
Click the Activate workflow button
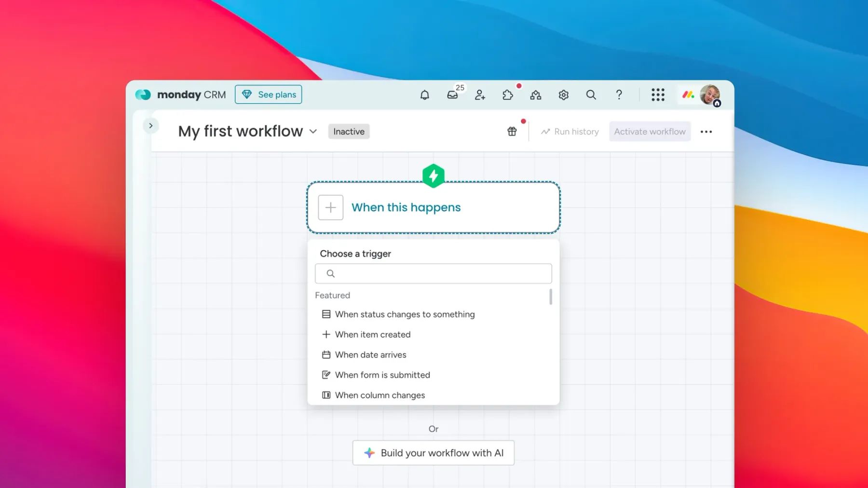[650, 131]
